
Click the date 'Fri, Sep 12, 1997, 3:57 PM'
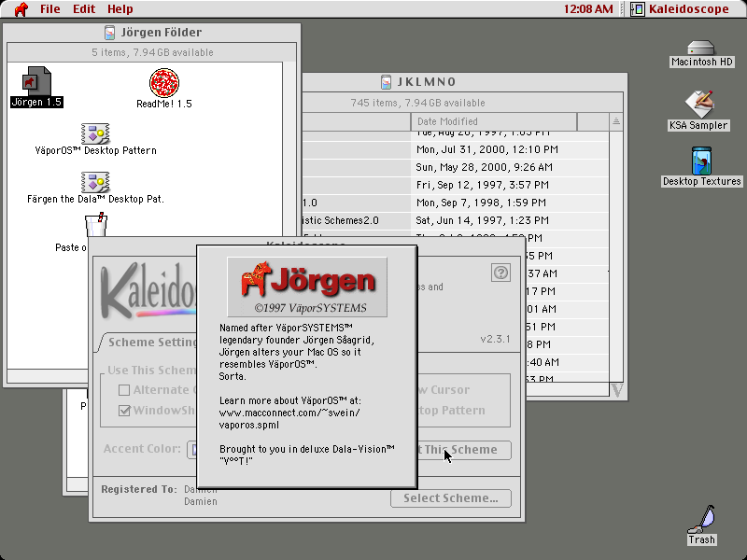click(482, 185)
